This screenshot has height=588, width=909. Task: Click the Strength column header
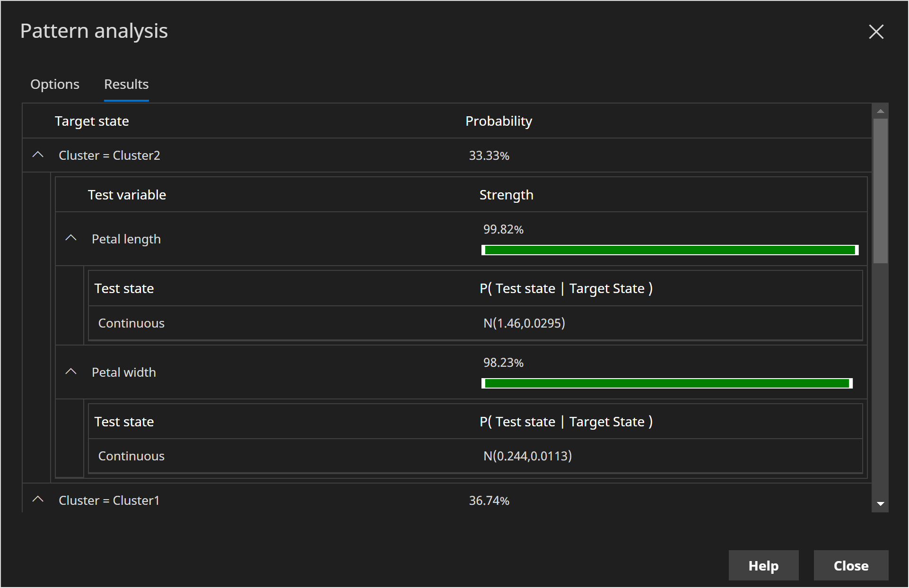click(506, 195)
